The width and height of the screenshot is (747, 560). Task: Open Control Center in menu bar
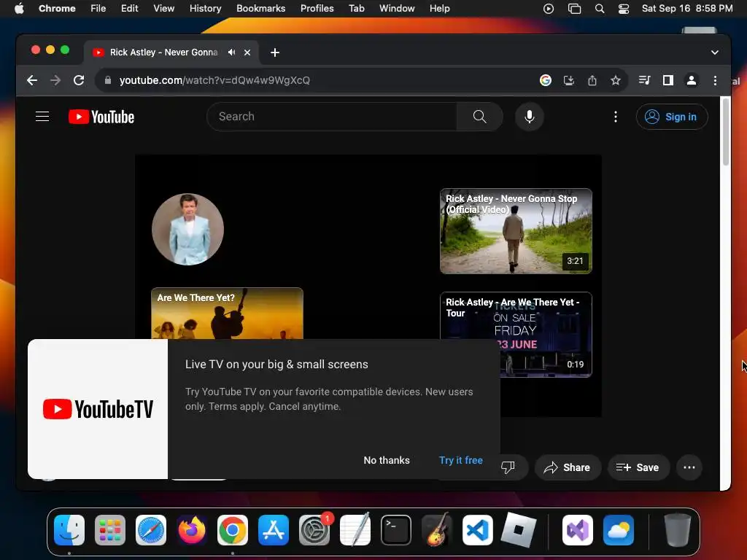(624, 9)
